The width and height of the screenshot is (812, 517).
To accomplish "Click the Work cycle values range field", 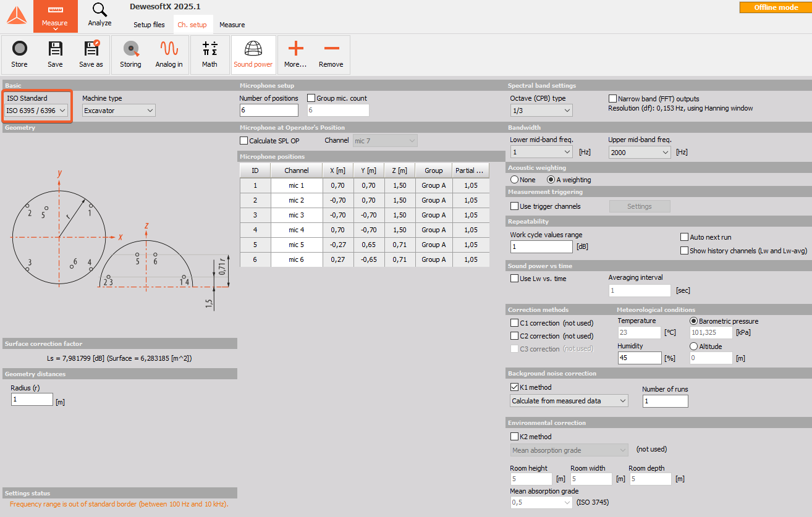I will coord(541,247).
